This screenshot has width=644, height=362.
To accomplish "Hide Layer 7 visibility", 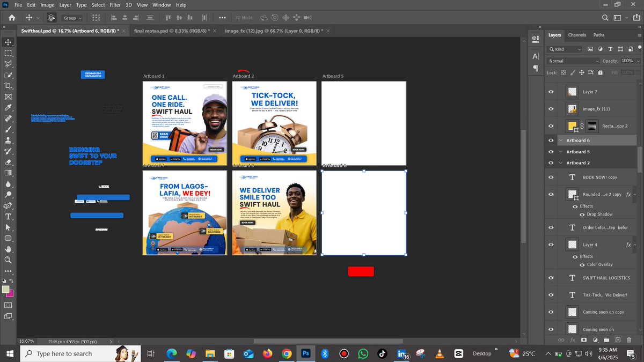I will [x=551, y=92].
